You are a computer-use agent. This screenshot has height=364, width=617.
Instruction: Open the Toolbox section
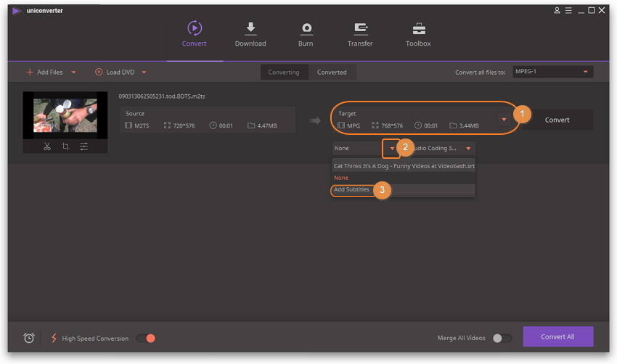coord(418,34)
